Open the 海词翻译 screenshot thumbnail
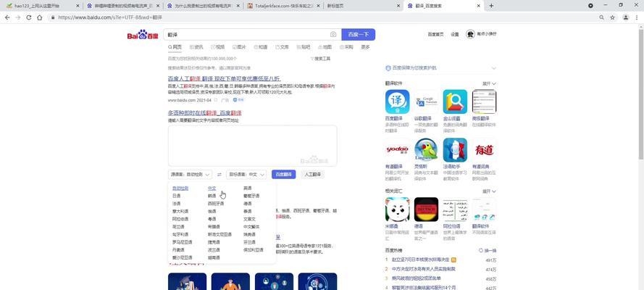Viewport: 644px width, 290px height. click(484, 101)
